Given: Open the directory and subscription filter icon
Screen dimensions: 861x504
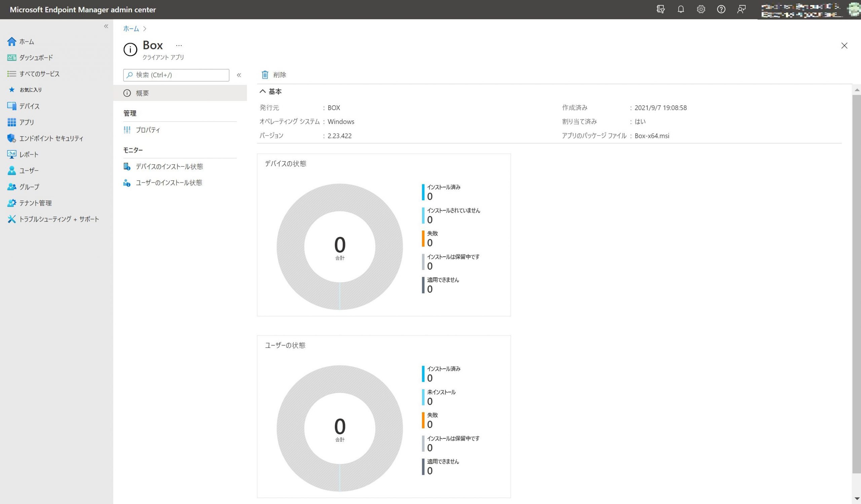Looking at the screenshot, I should click(661, 9).
